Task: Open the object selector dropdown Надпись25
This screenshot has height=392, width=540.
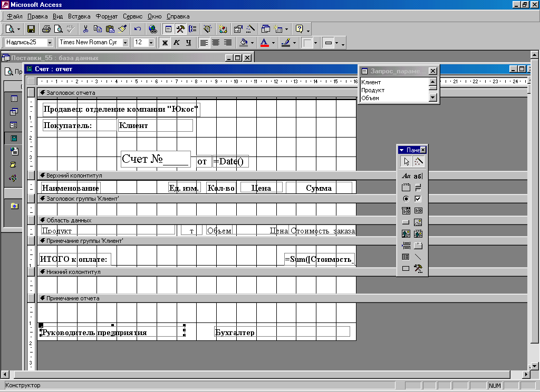Action: (50, 43)
